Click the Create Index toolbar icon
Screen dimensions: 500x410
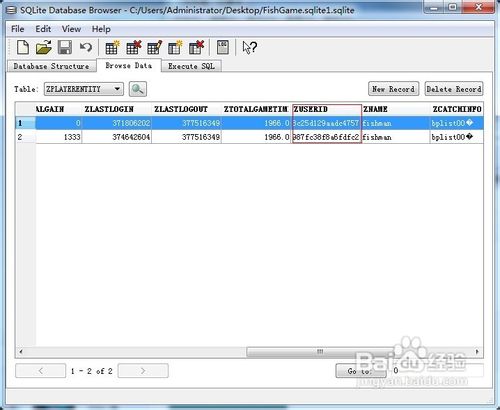coord(175,47)
